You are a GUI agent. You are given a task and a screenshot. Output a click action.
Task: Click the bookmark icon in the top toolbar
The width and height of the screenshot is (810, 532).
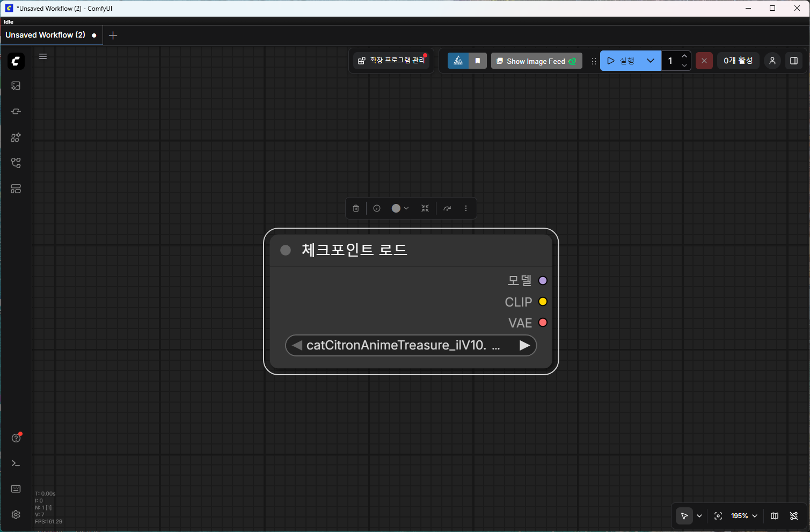pos(478,61)
